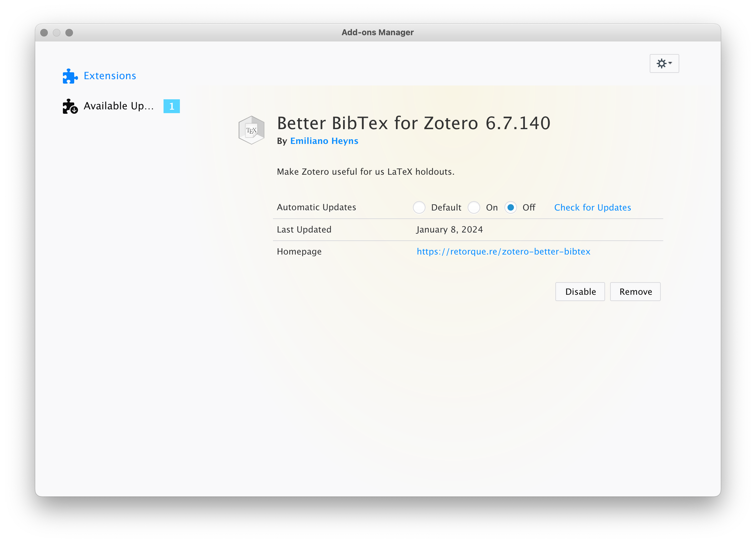Click the Last Updated date January 8, 2024
756x543 pixels.
point(449,229)
